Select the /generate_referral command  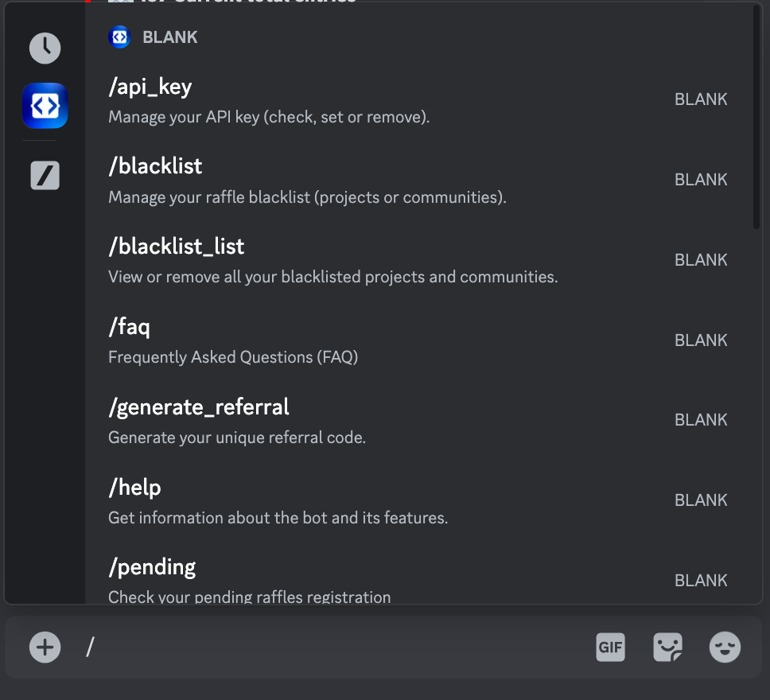[418, 421]
